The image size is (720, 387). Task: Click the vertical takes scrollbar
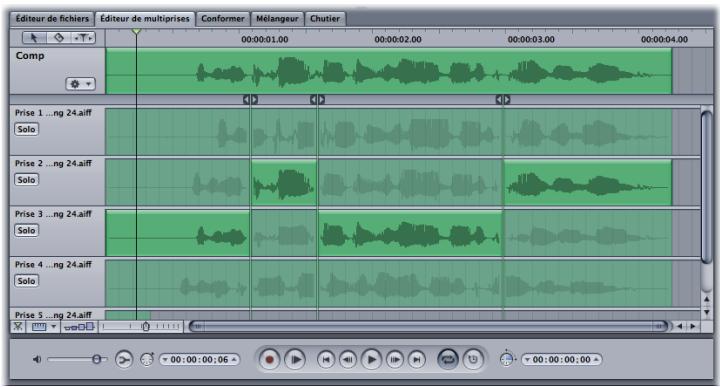click(706, 187)
